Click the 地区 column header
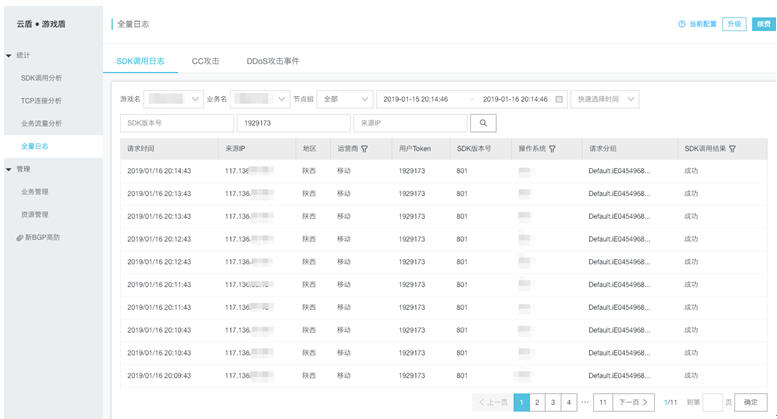This screenshot has height=419, width=777. pos(309,149)
